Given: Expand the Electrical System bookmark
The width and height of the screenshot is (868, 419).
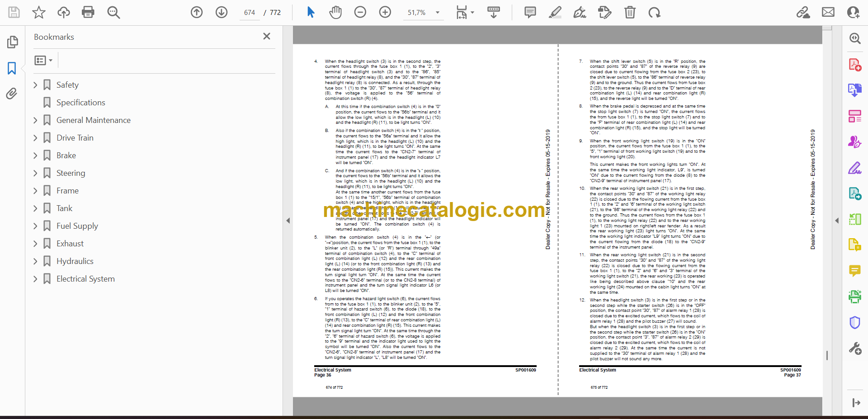Looking at the screenshot, I should click(35, 278).
